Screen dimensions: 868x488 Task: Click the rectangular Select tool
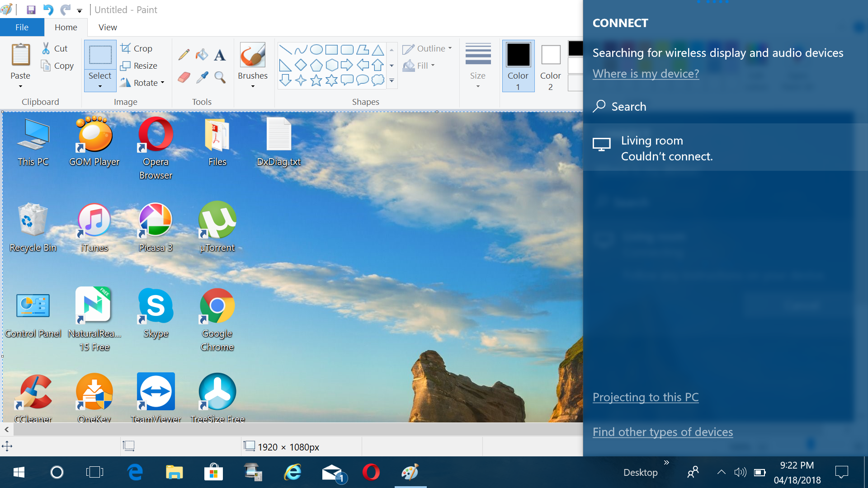100,55
